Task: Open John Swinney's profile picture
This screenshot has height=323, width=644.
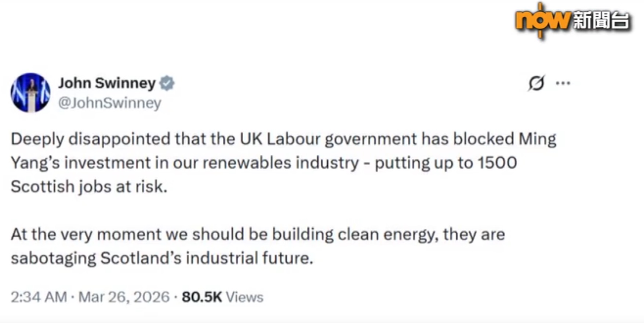Action: point(30,93)
